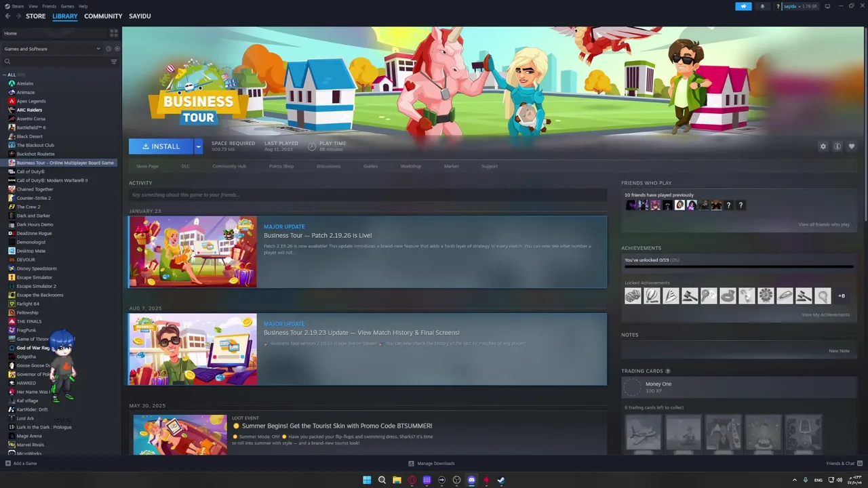
Task: Click the first locked achievement icon
Action: tap(633, 296)
